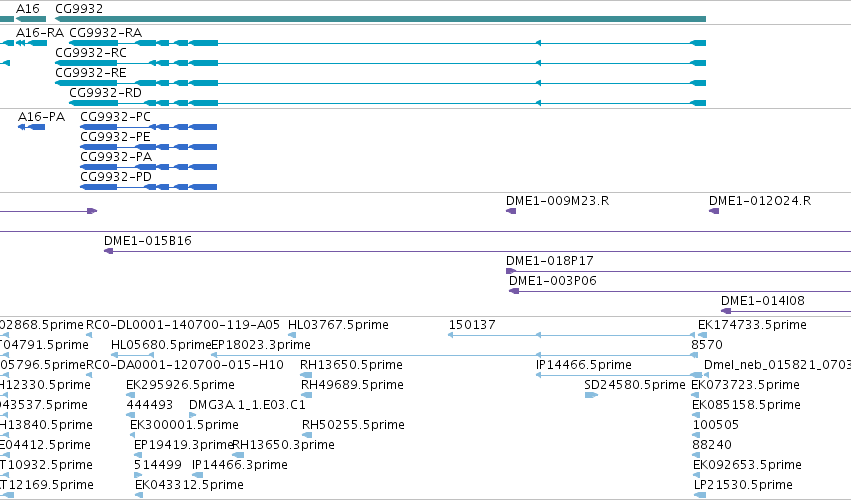The image size is (851, 500).
Task: Click the A16-RA transcript label
Action: tap(40, 33)
